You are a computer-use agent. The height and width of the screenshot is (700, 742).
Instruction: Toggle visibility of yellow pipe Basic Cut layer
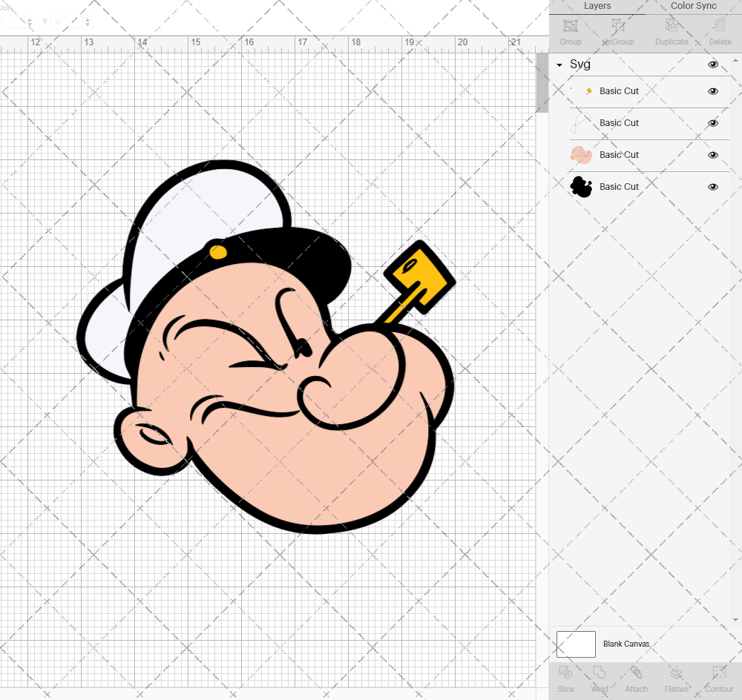coord(712,91)
